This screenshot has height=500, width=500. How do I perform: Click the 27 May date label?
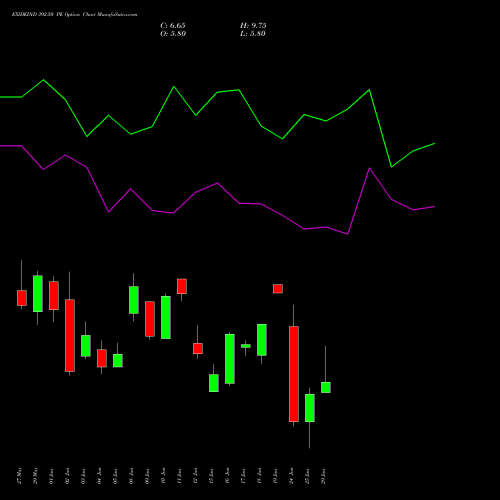(19, 476)
